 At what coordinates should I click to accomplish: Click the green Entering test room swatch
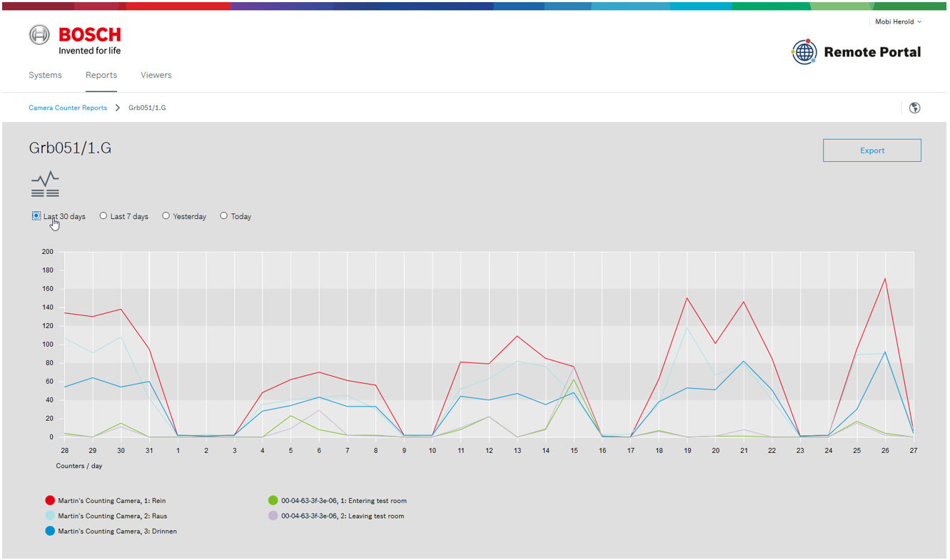(273, 501)
